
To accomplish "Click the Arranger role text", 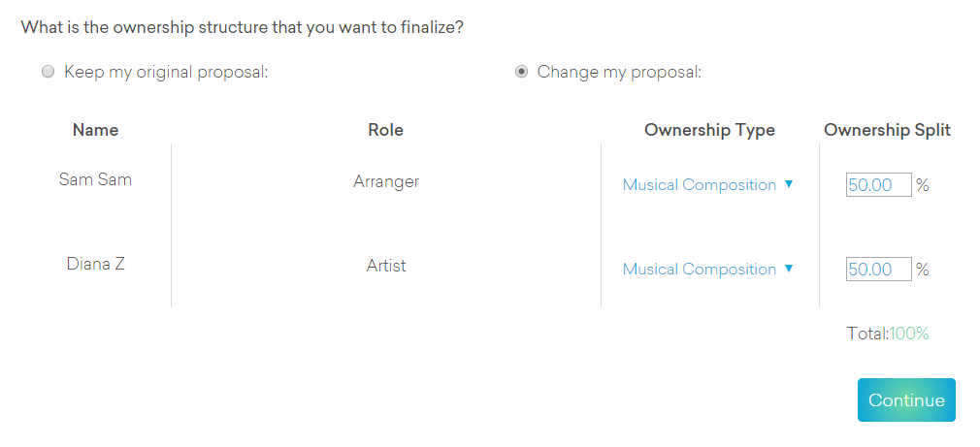I will (x=385, y=181).
